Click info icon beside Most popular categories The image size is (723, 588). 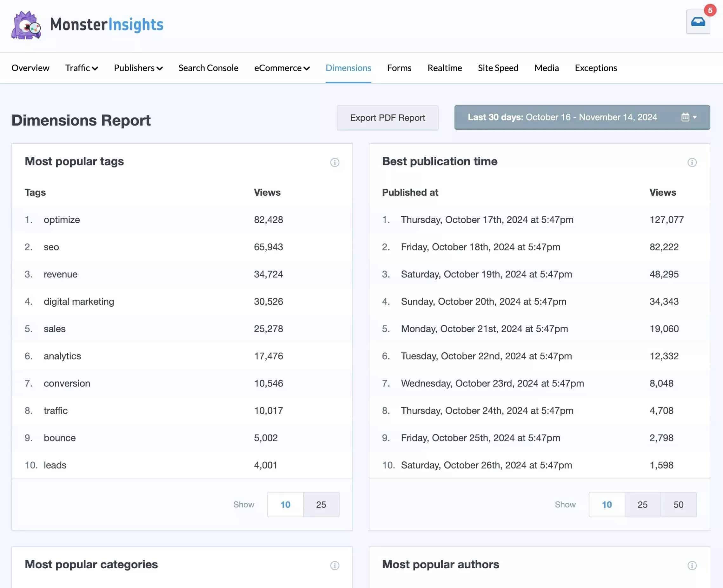click(334, 565)
